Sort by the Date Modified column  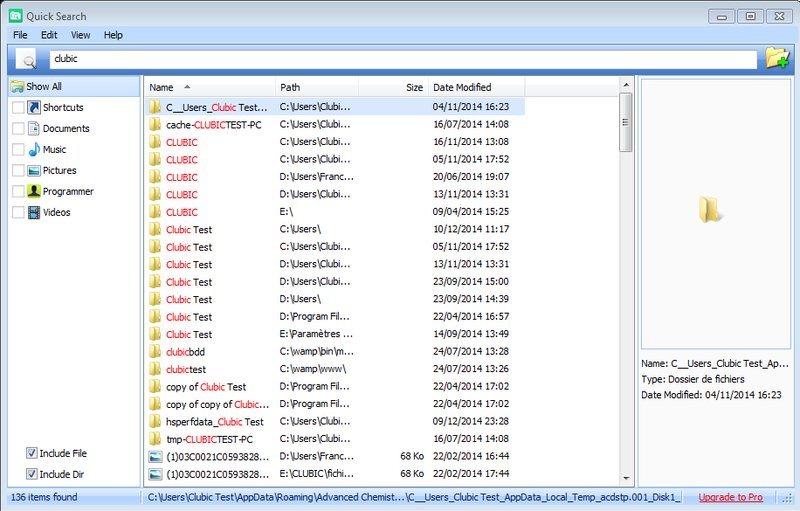click(462, 87)
